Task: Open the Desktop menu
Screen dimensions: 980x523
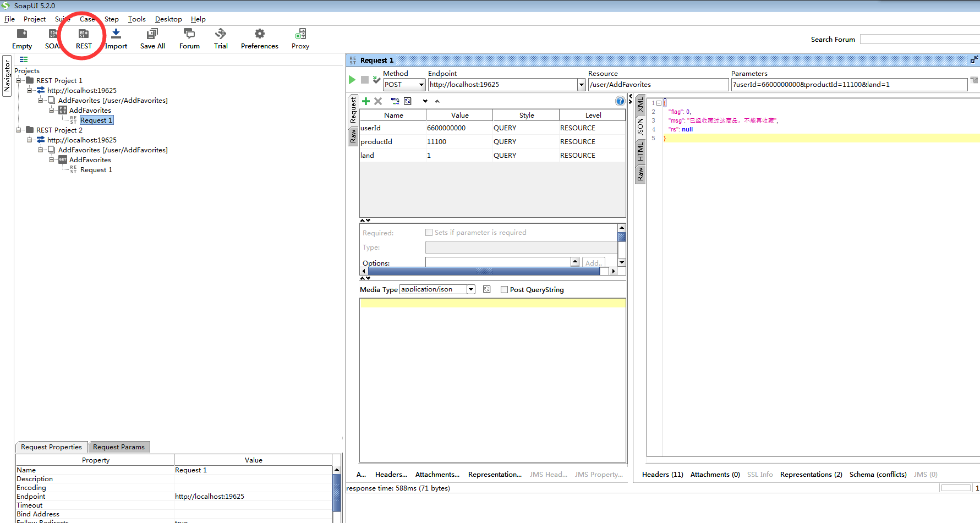Action: [168, 19]
